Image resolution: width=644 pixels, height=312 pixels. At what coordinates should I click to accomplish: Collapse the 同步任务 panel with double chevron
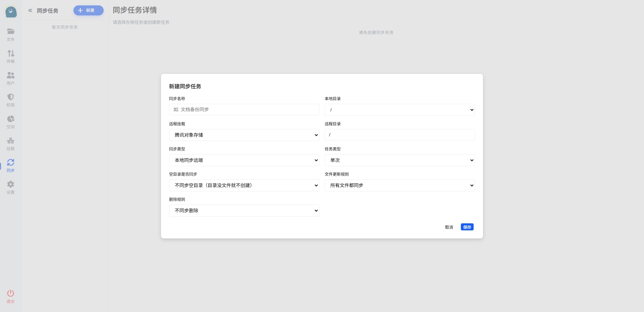point(30,11)
